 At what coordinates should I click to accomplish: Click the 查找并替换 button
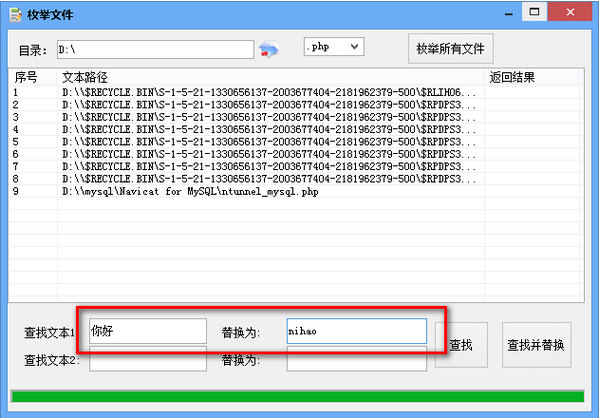[536, 345]
